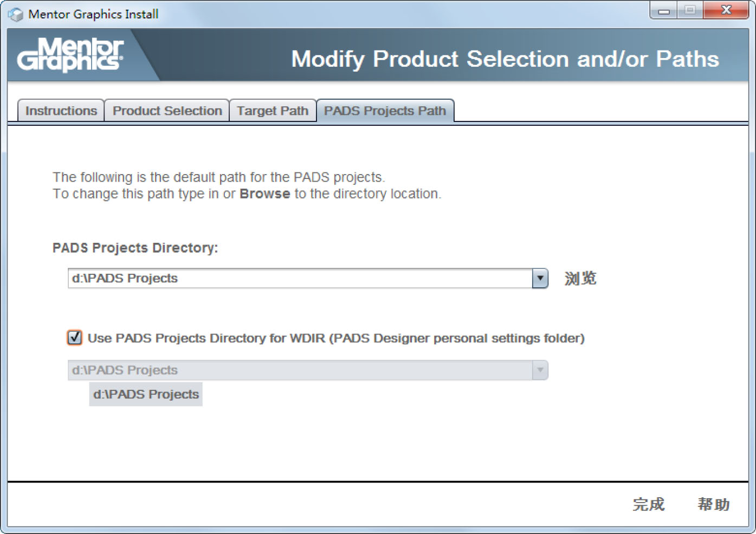Close the Mentor Graphics Install window

click(726, 10)
